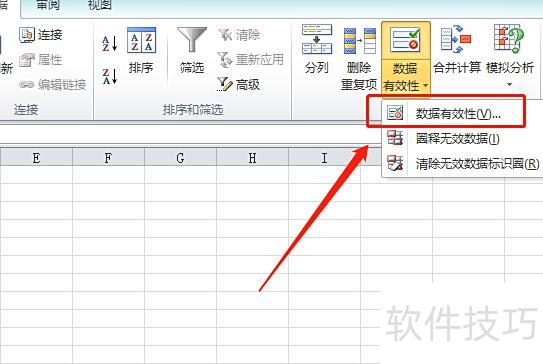Click the 数据有效性 ribbon icon
The image size is (543, 364).
click(406, 40)
